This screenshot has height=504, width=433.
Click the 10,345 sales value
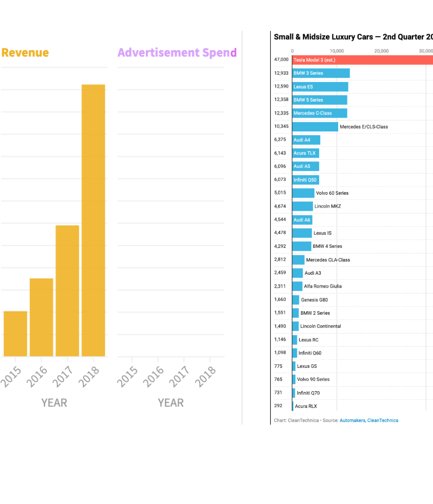(x=281, y=126)
